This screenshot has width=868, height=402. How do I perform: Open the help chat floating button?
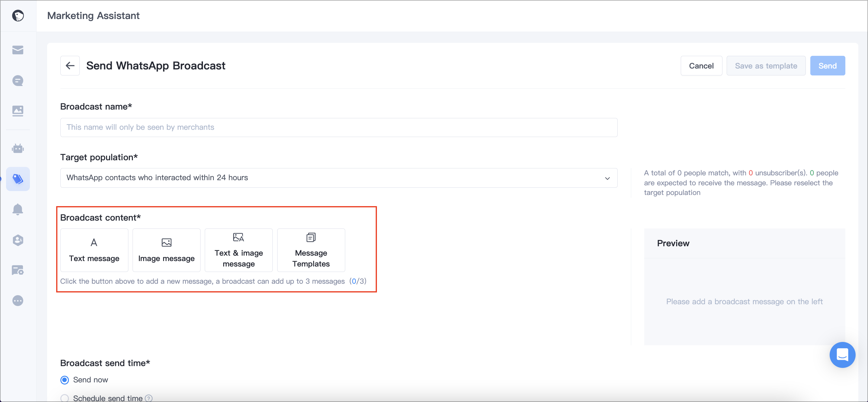842,355
